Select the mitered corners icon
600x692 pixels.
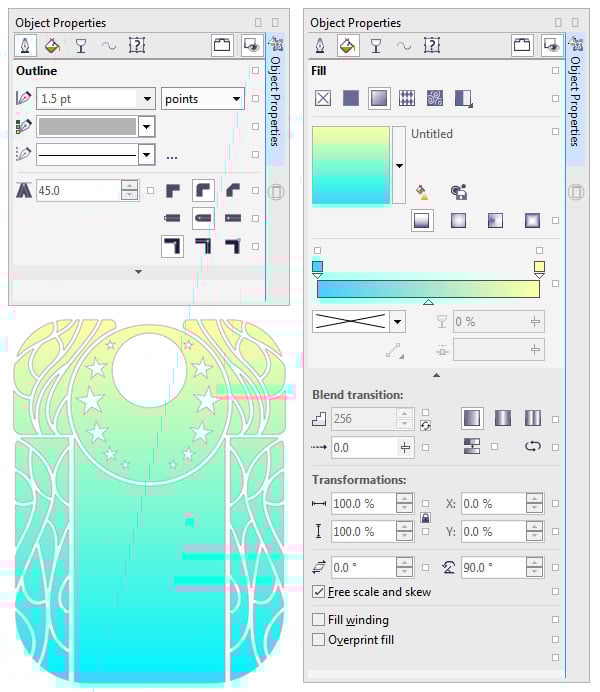[x=172, y=191]
